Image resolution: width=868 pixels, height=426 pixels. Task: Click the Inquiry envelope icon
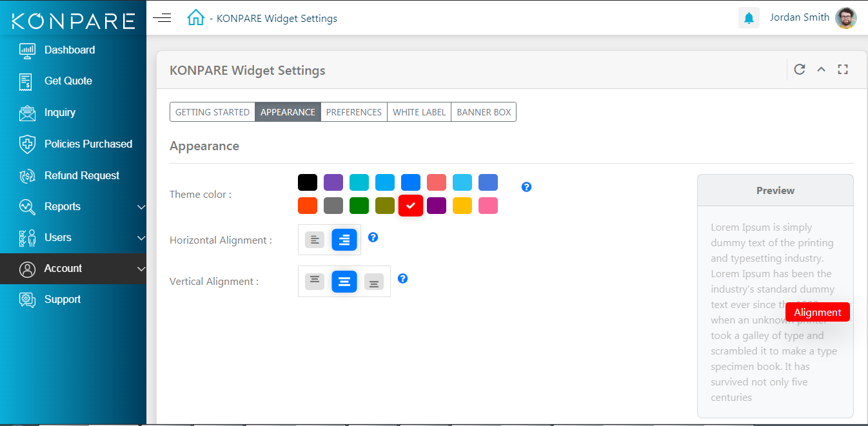point(27,113)
